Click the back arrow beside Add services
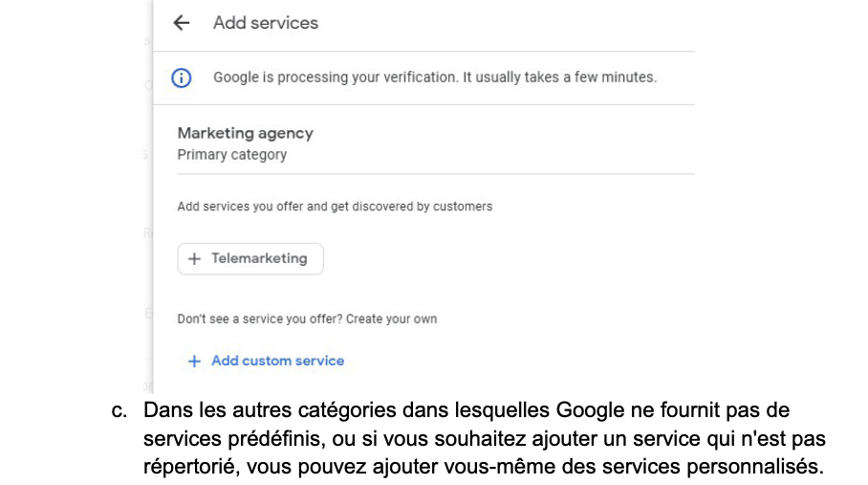 tap(182, 23)
